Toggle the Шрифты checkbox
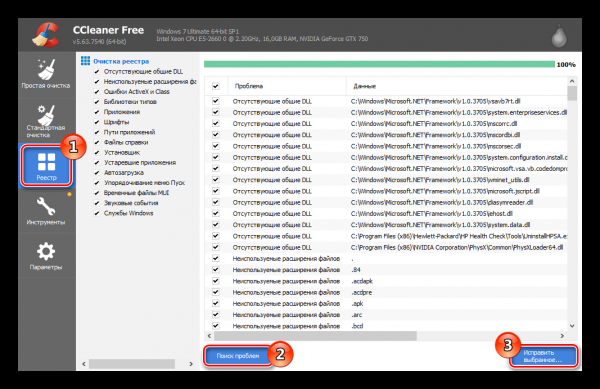 (x=97, y=122)
